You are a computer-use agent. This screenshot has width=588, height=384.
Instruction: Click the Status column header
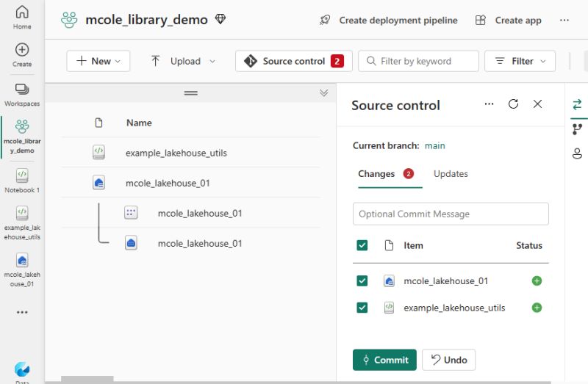[529, 245]
